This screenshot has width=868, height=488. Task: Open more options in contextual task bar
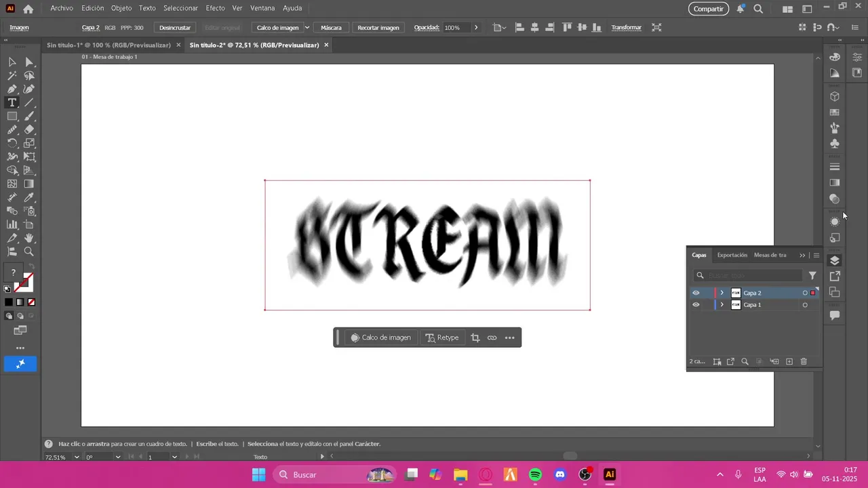point(510,338)
